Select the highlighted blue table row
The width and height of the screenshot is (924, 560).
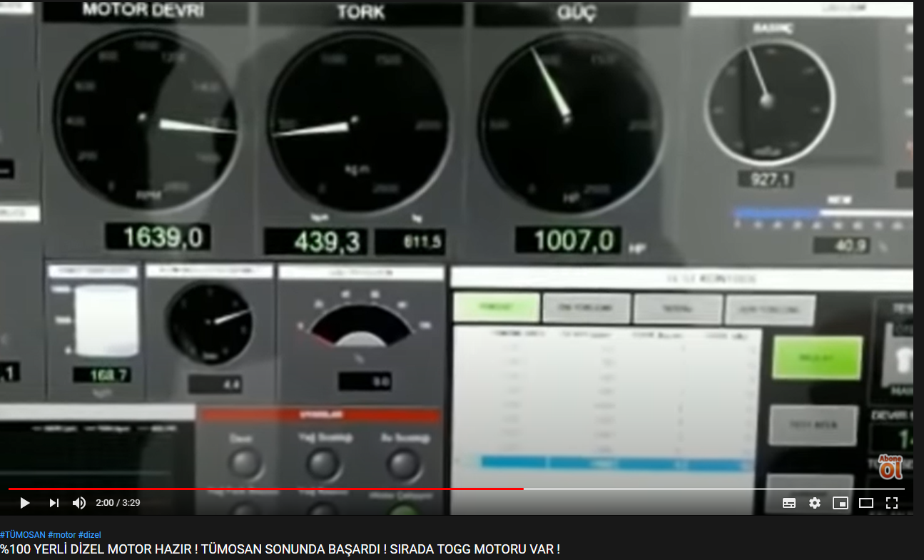pos(617,462)
